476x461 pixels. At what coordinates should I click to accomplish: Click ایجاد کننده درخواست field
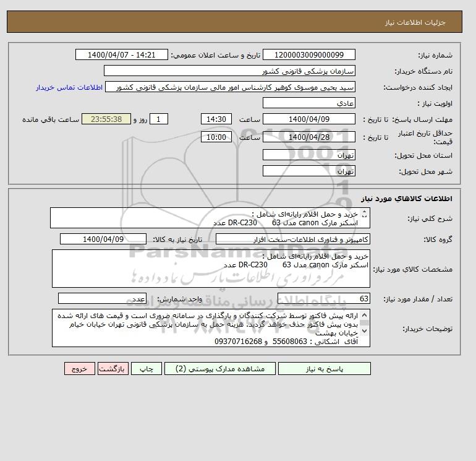point(230,87)
